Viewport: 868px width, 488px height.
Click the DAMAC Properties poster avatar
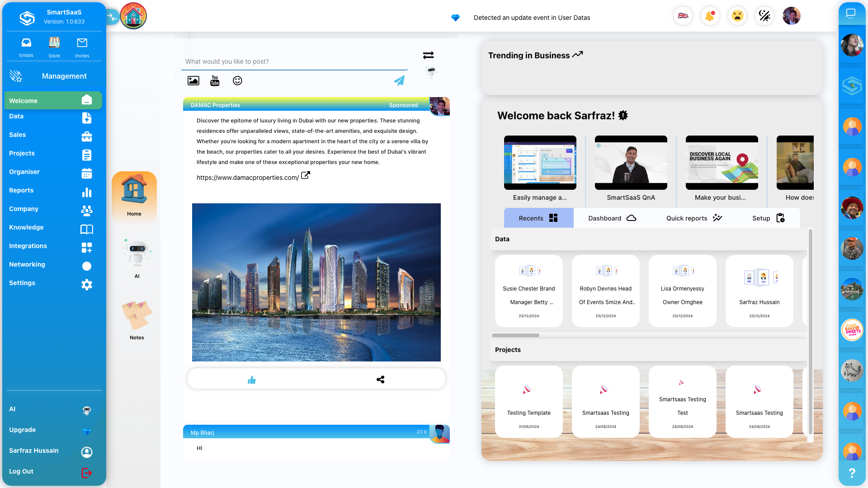pos(439,107)
